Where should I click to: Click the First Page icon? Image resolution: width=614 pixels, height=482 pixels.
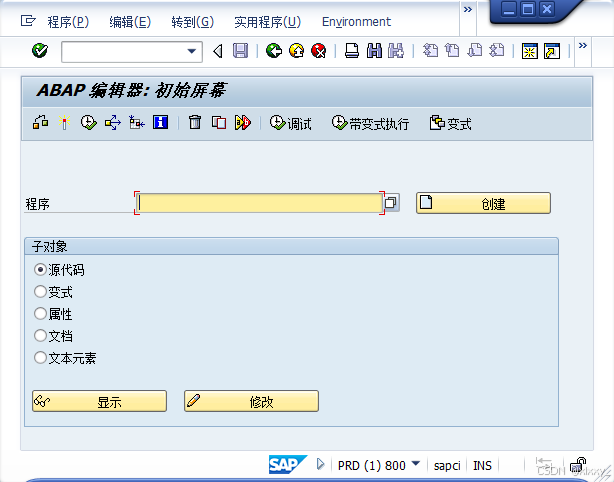430,51
